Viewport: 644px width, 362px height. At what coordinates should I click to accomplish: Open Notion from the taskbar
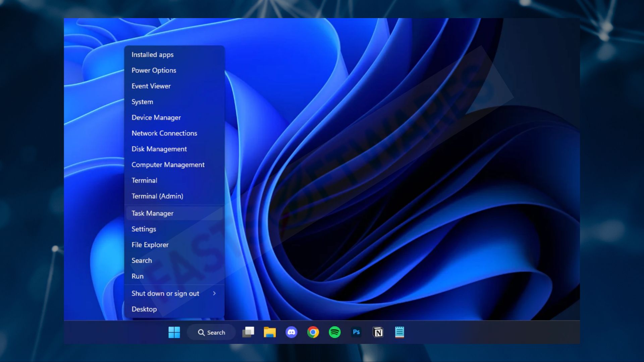(378, 332)
